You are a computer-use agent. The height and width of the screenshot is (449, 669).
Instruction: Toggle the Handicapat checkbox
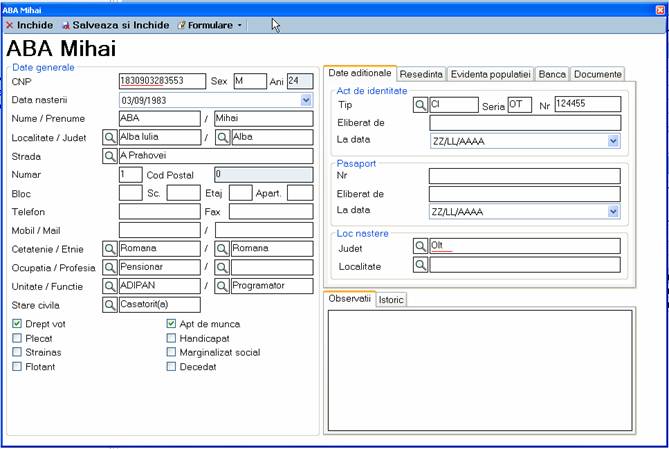coord(171,338)
